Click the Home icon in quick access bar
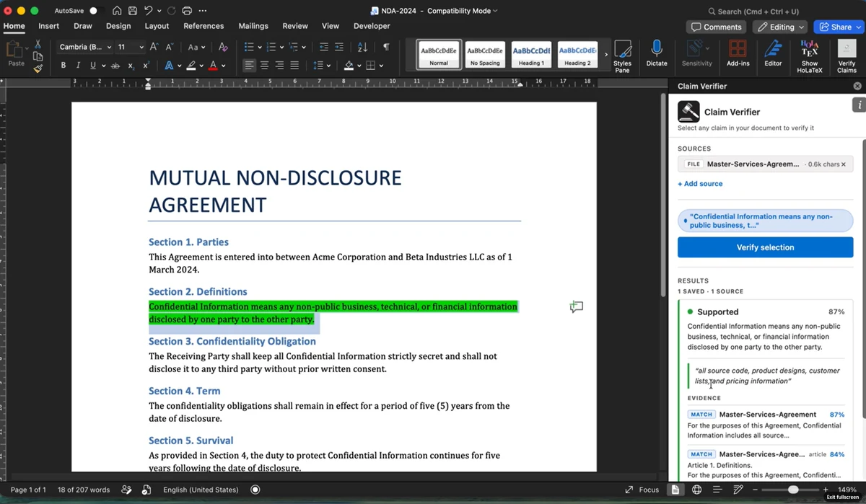The width and height of the screenshot is (866, 504). [116, 11]
